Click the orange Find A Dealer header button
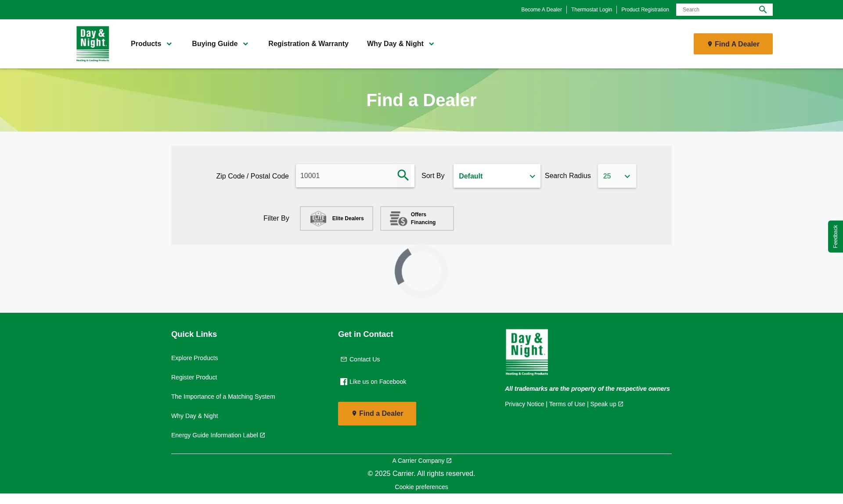 pyautogui.click(x=733, y=44)
